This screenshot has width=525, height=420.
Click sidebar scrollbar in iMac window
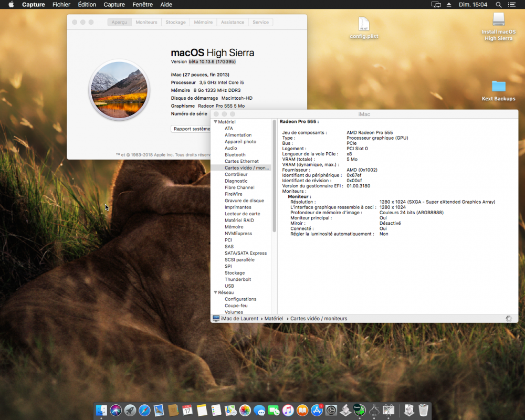pyautogui.click(x=274, y=176)
